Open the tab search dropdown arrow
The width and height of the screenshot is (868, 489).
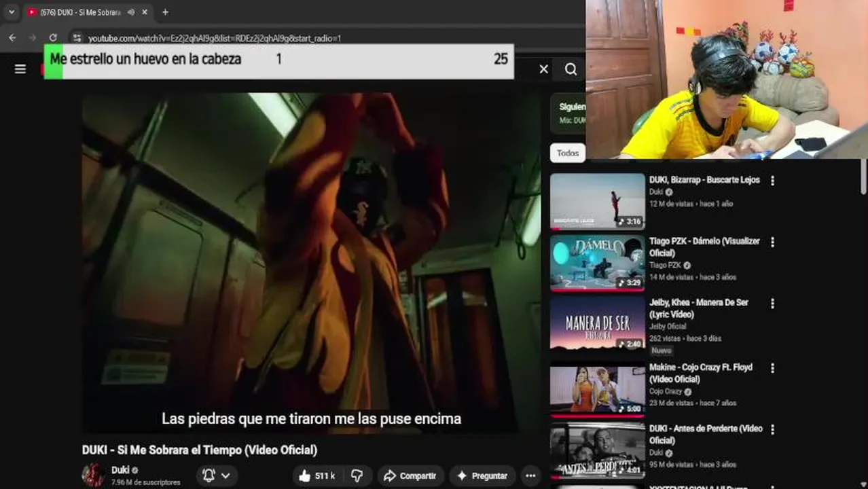tap(11, 12)
